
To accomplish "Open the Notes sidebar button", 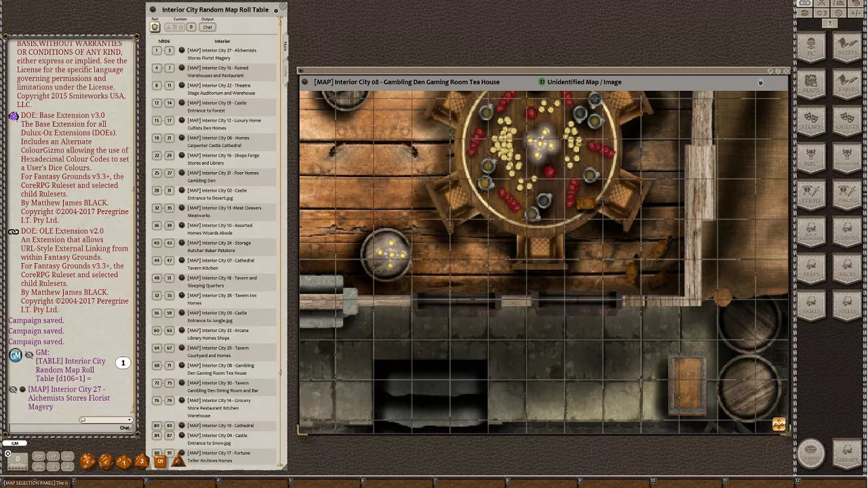I will click(x=847, y=47).
